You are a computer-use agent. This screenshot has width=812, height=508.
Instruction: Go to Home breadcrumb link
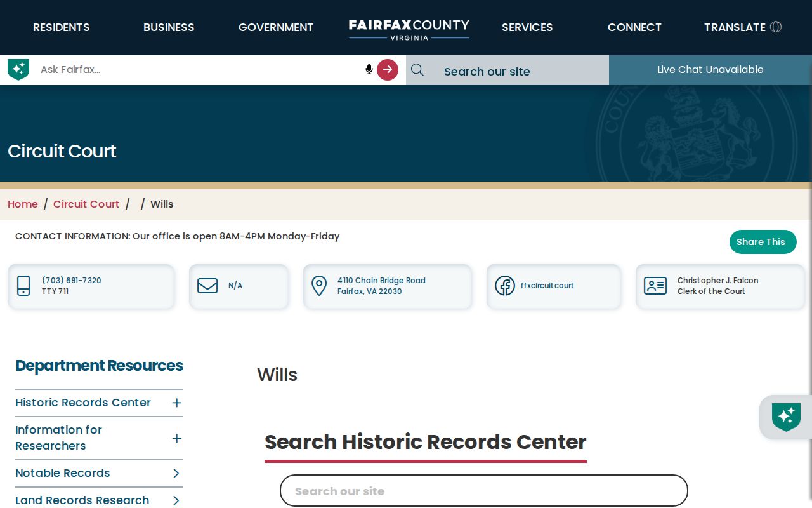[23, 204]
